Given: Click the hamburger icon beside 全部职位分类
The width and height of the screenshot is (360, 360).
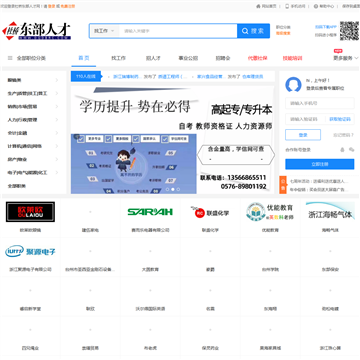Looking at the screenshot, I should pos(10,58).
